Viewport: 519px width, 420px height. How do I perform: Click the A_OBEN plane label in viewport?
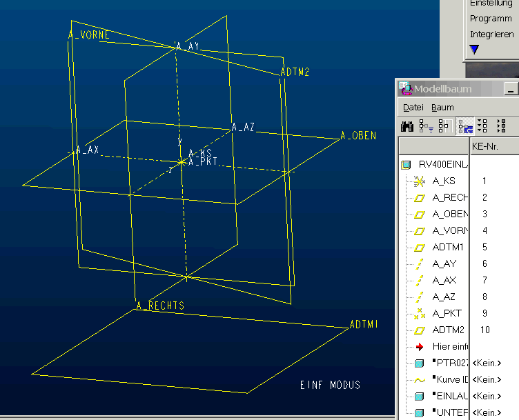358,137
